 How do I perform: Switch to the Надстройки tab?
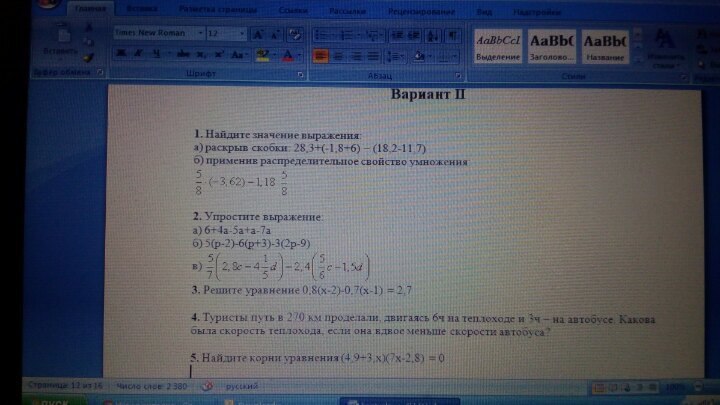tap(537, 12)
